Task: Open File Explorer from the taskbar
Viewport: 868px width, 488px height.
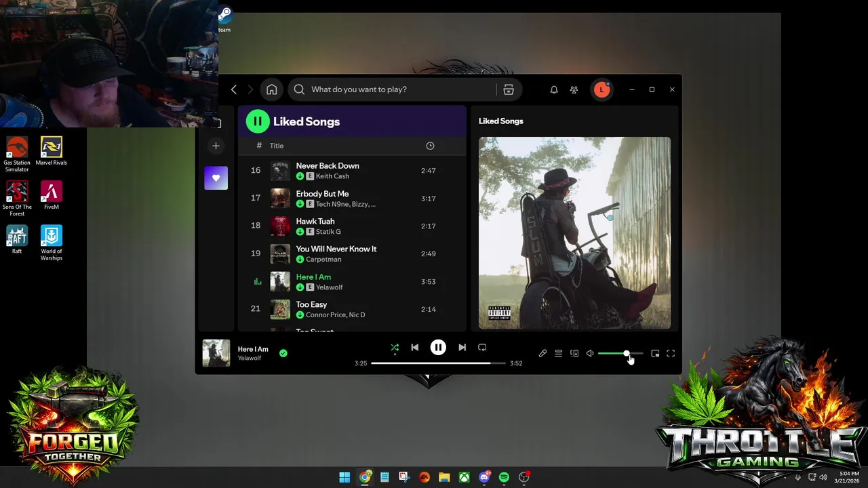Action: tap(444, 477)
